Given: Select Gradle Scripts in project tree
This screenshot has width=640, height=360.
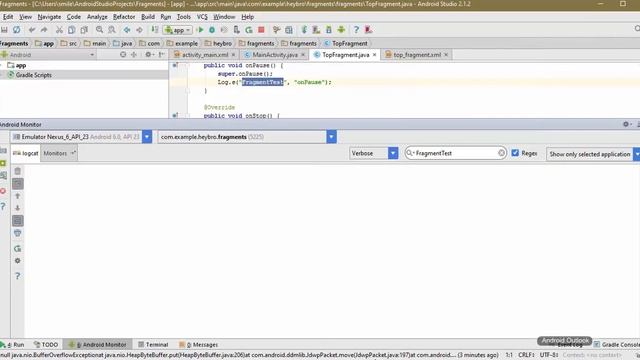Looking at the screenshot, I should tap(33, 75).
